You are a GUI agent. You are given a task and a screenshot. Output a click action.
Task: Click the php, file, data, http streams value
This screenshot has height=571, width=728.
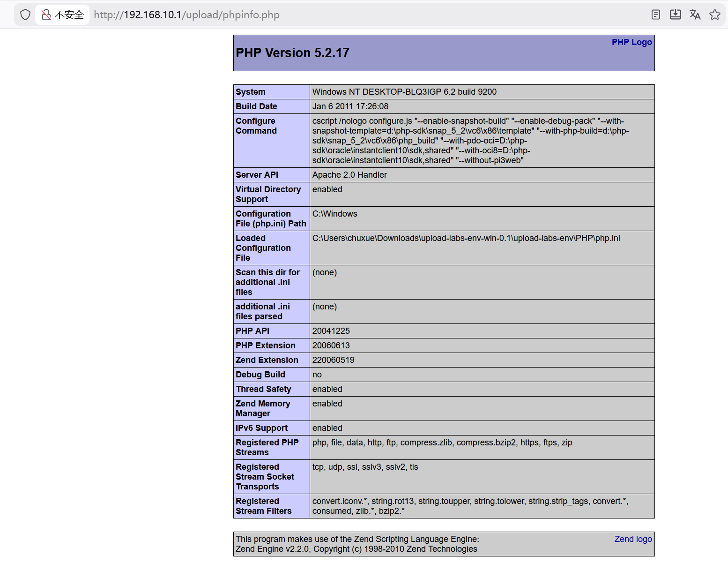[442, 443]
